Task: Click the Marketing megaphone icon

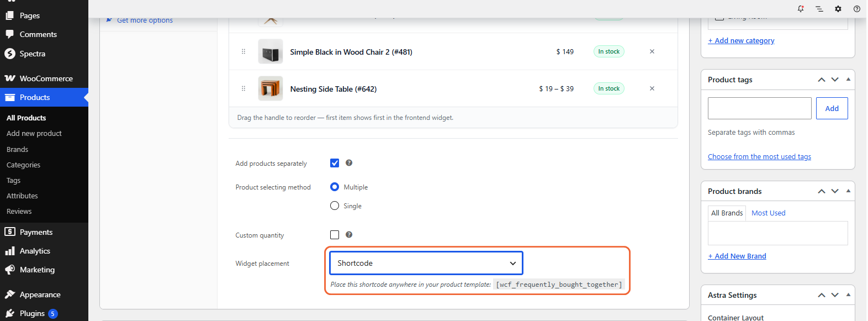Action: point(10,270)
